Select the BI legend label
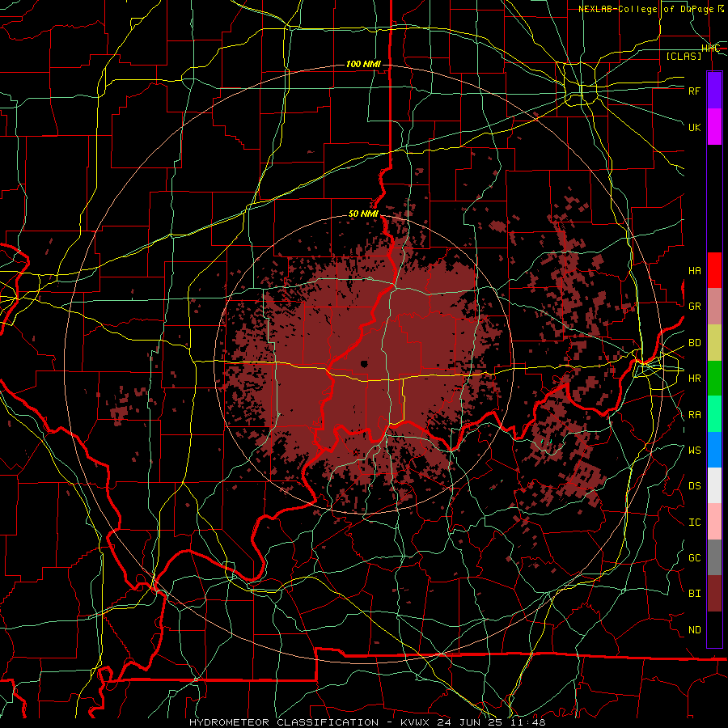The width and height of the screenshot is (728, 728). 694,594
